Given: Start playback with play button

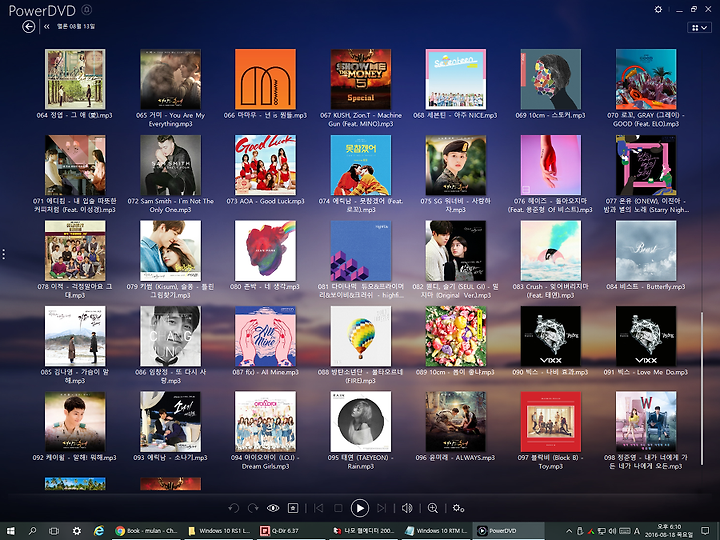Looking at the screenshot, I should tap(360, 508).
